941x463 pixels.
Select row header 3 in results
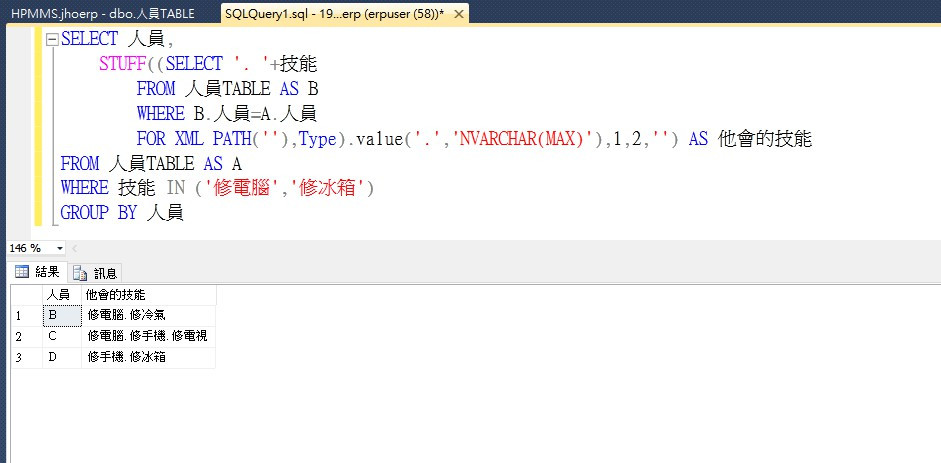pos(27,357)
